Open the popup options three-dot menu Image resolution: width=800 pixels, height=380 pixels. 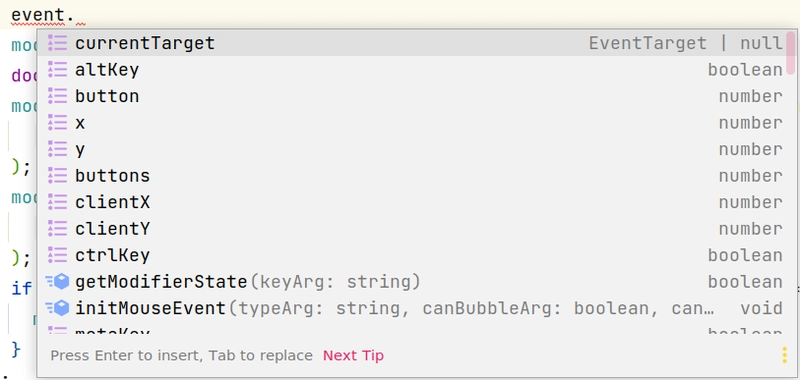(x=784, y=355)
